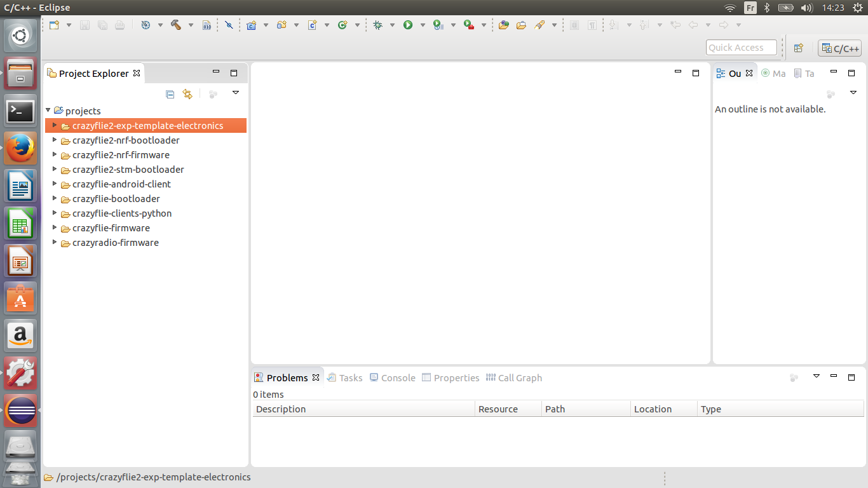Image resolution: width=868 pixels, height=488 pixels.
Task: Open the Eclipse launcher icon in dock
Action: point(20,410)
